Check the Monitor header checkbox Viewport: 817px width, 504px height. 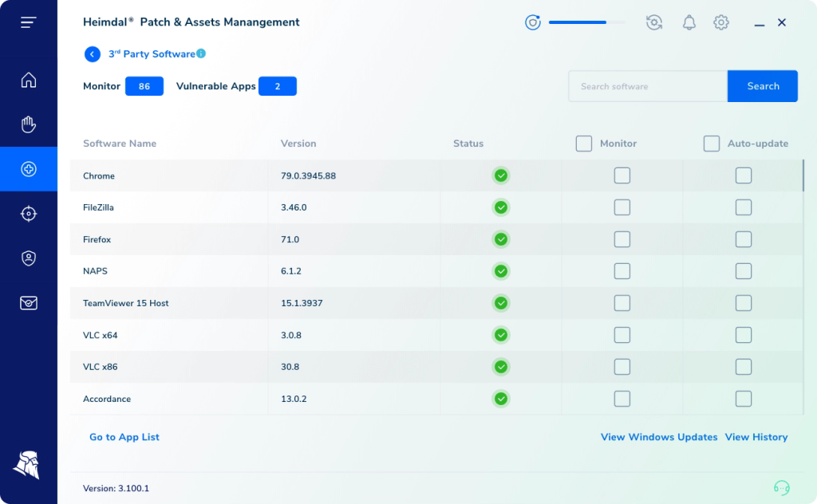[x=583, y=144]
